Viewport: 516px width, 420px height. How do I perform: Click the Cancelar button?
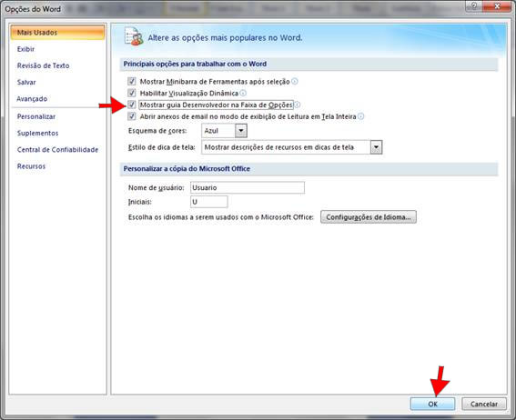point(484,404)
